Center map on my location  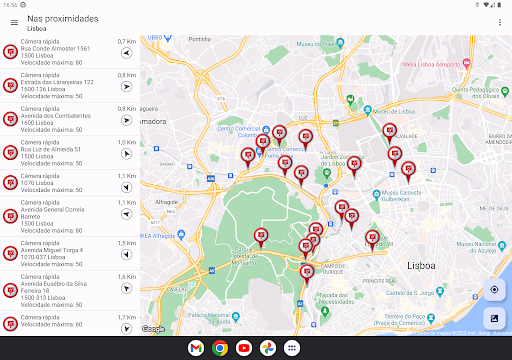click(x=494, y=290)
